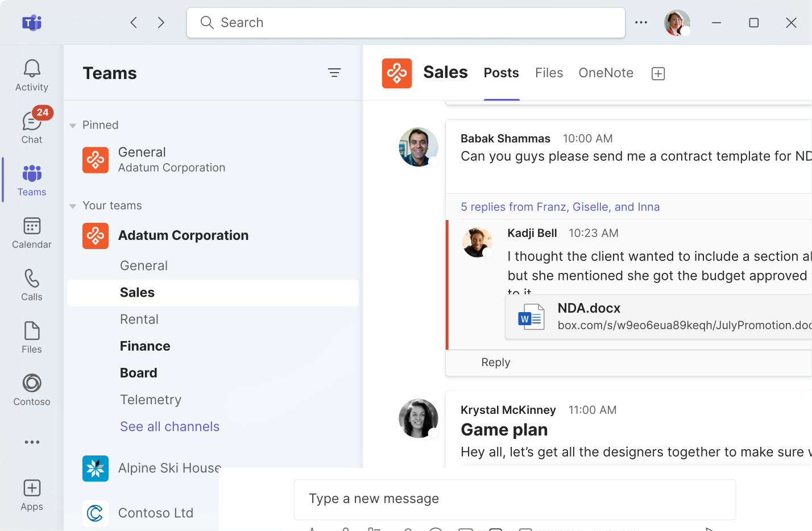Open settings and more menu in title bar
Viewport: 812px width, 531px height.
pos(641,23)
